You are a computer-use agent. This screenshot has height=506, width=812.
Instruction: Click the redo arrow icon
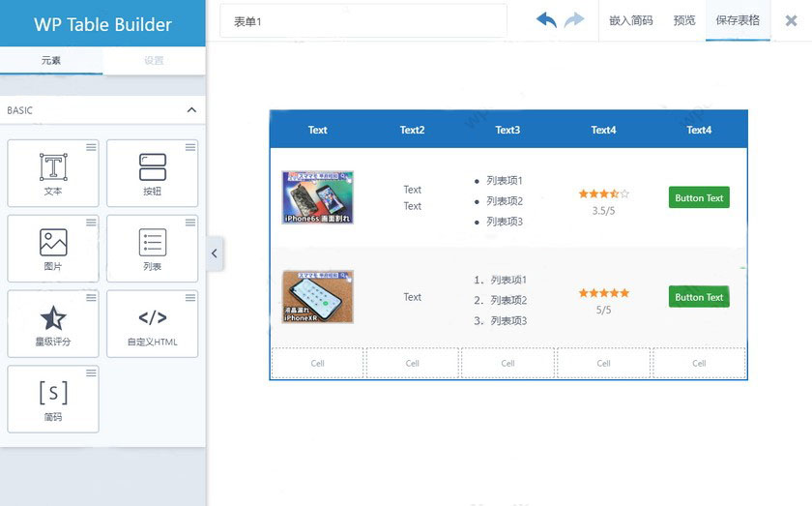574,20
